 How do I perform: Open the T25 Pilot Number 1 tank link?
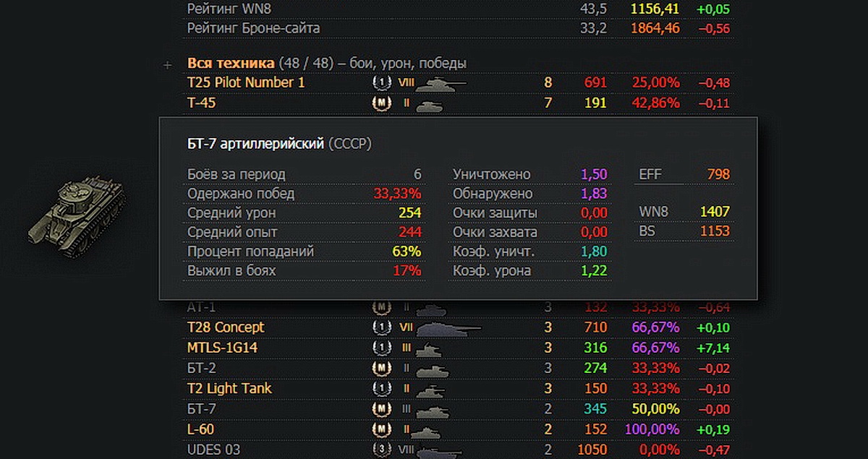(246, 82)
